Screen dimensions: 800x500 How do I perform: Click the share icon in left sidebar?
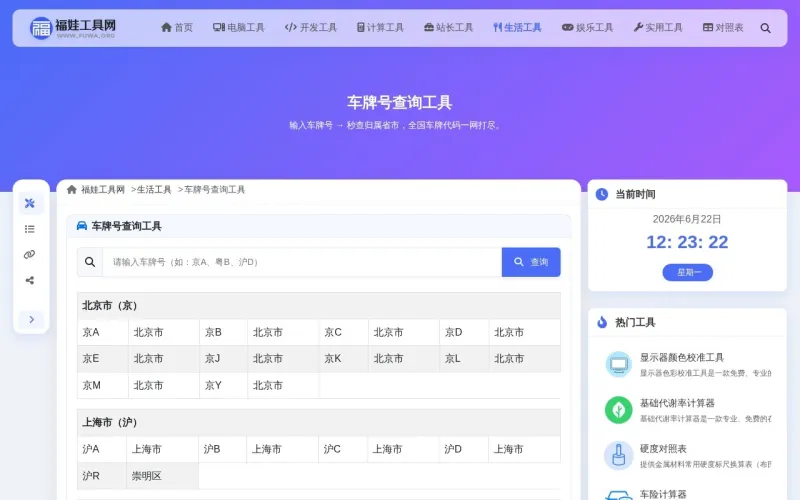coord(30,280)
